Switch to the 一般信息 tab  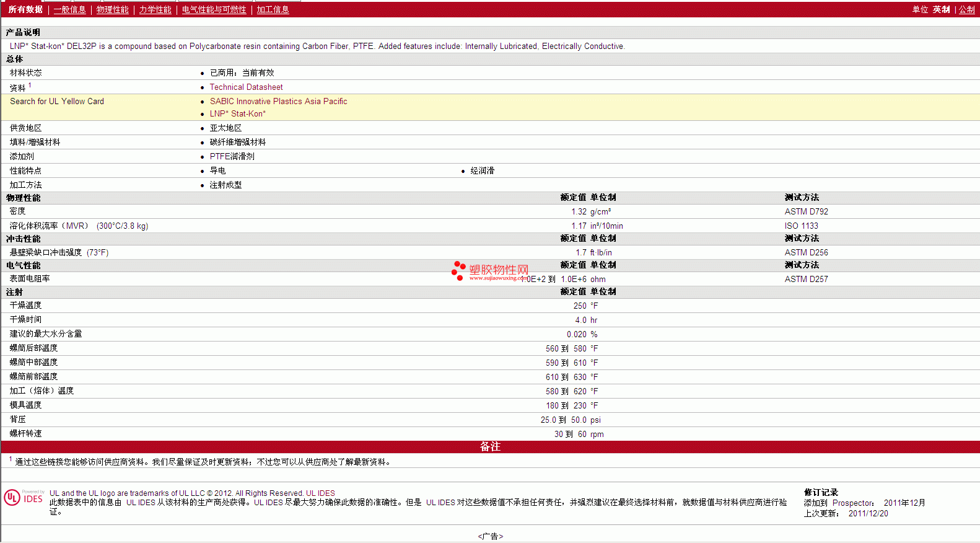coord(69,10)
